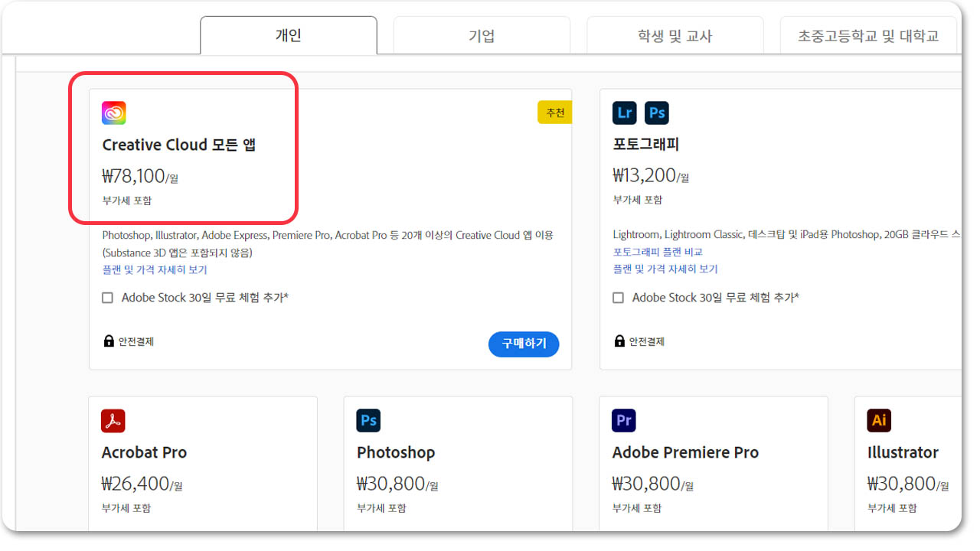980x551 pixels.
Task: Click the ₩13,200/월 price
Action: (x=651, y=176)
